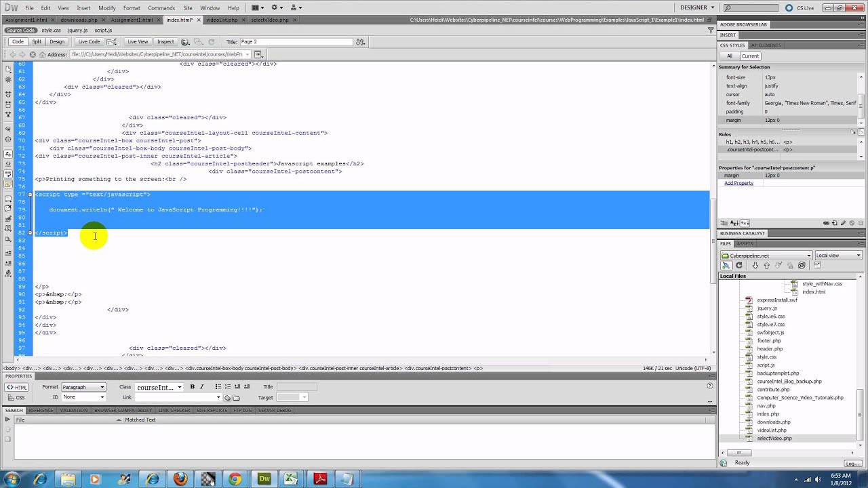This screenshot has height=488, width=868.
Task: Open the address bar URL dropdown
Action: (248, 54)
